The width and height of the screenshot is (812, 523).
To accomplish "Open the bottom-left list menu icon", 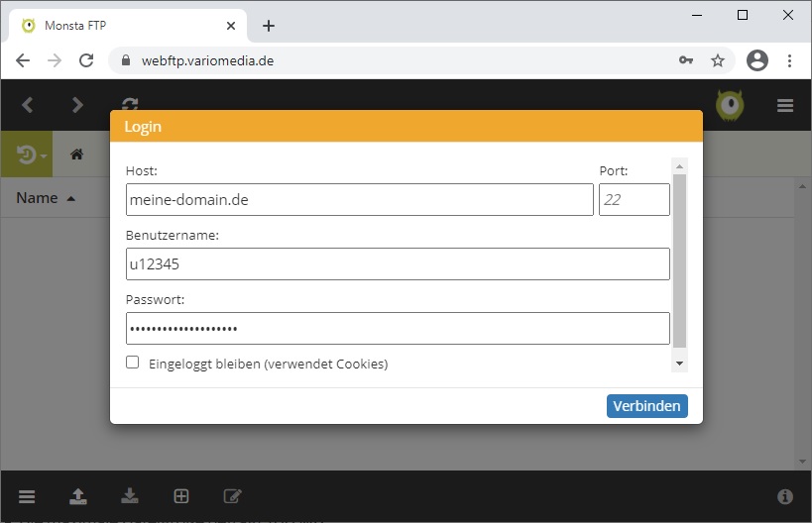I will (27, 496).
